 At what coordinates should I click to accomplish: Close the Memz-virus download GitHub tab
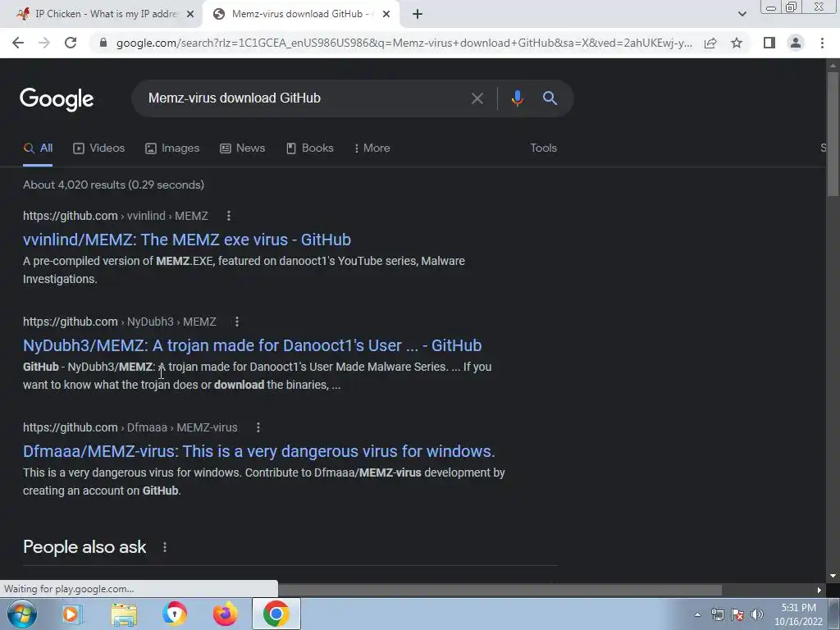pos(386,15)
